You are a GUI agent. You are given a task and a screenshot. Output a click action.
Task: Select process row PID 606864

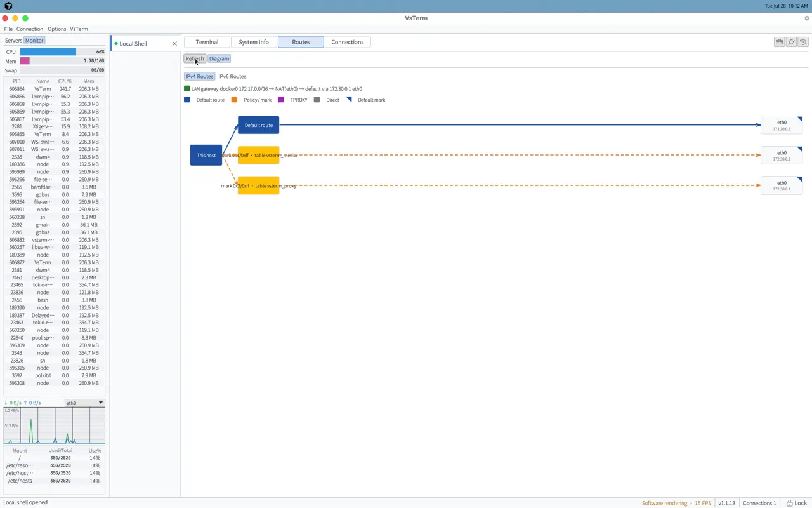pyautogui.click(x=54, y=89)
